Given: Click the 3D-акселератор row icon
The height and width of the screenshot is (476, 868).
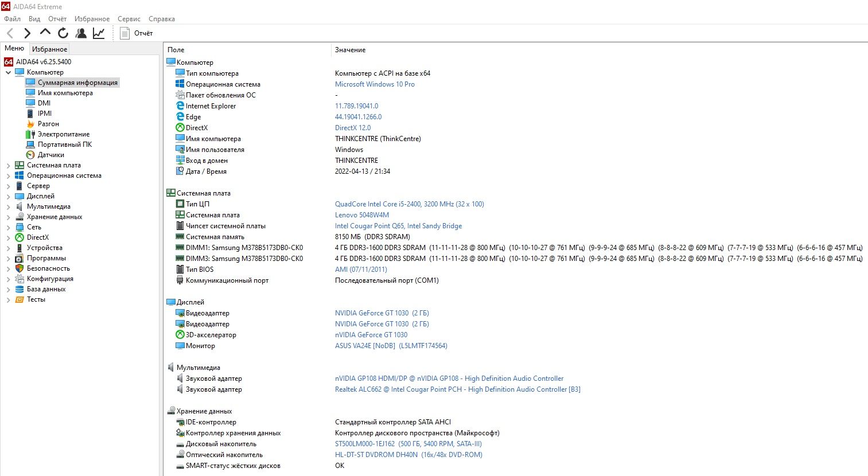Looking at the screenshot, I should 180,335.
